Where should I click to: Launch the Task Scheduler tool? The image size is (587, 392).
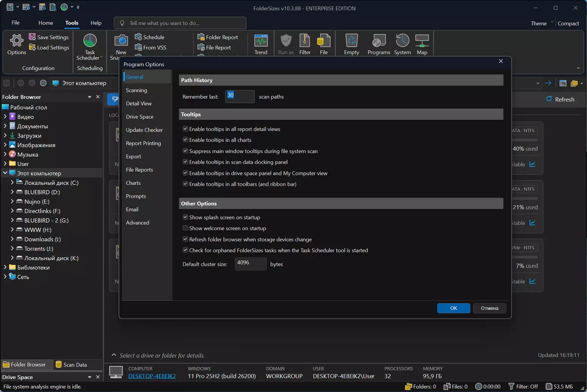point(90,47)
